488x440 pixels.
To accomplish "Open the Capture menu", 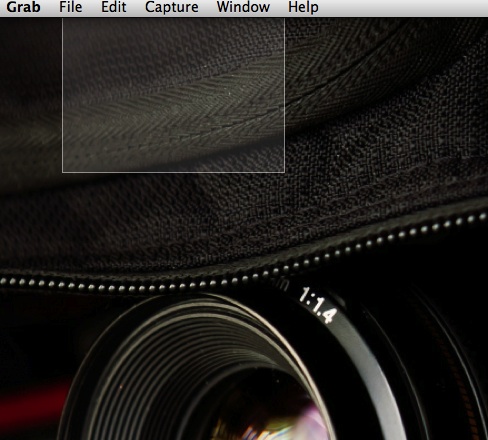I will click(x=172, y=7).
